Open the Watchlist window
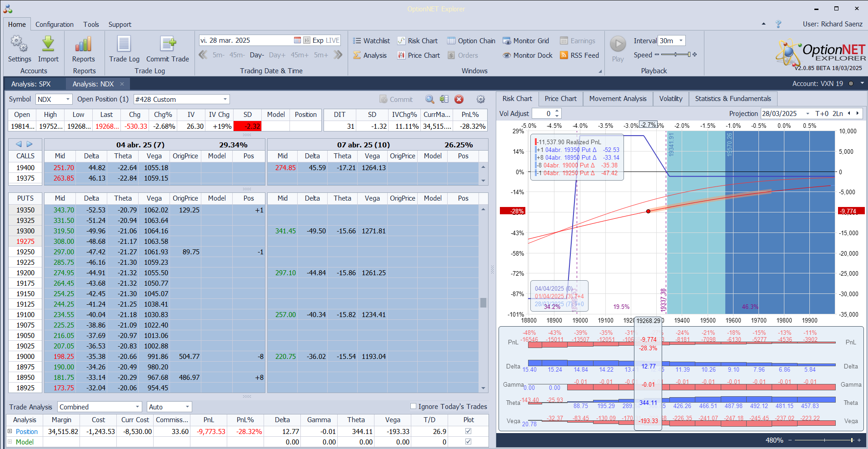 pos(371,41)
